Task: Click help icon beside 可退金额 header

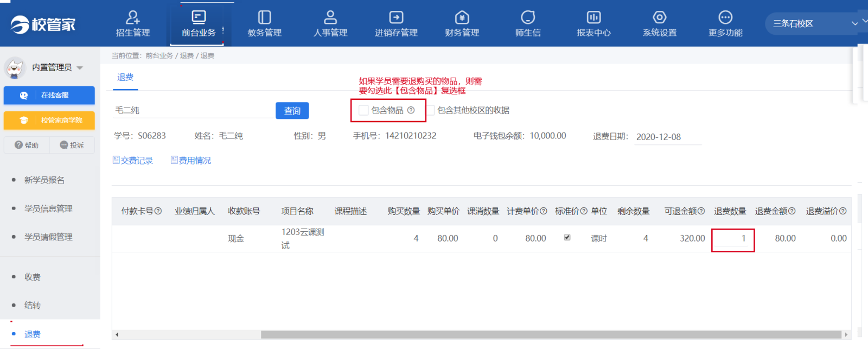Action: pos(701,211)
